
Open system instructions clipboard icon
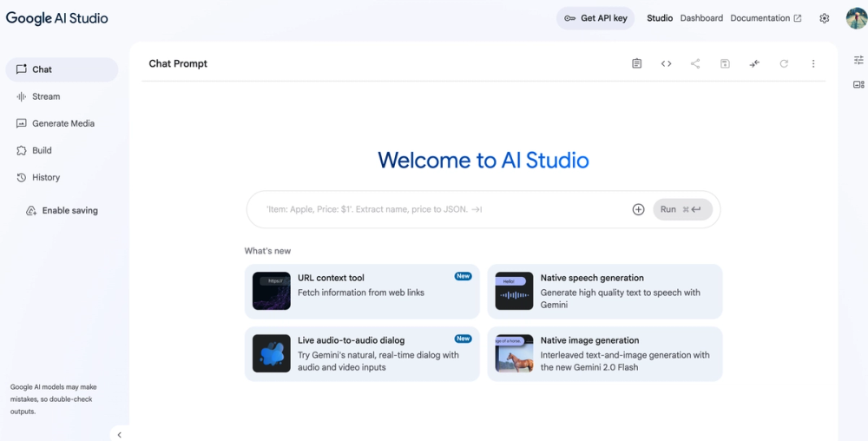[x=636, y=63]
